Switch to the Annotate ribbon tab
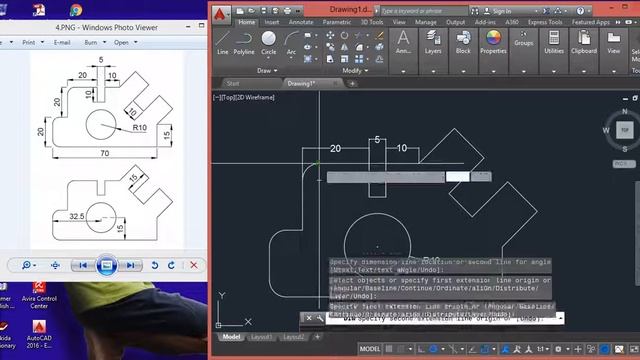Screen dimensions: 640x360 301,22
